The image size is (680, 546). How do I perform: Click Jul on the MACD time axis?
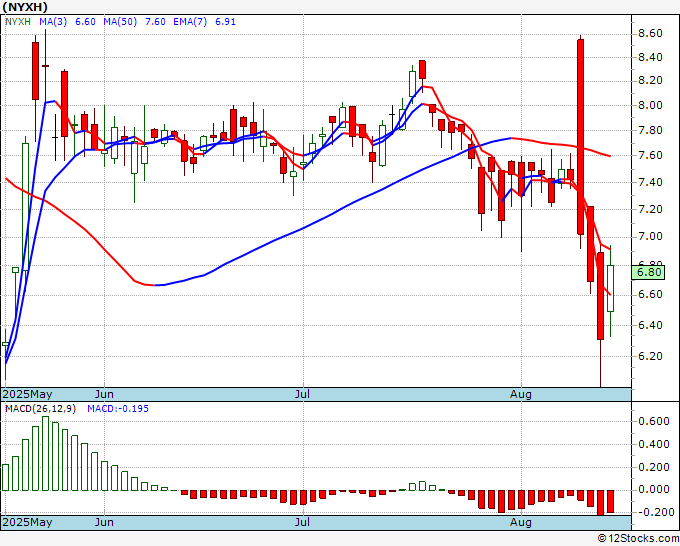pos(302,522)
